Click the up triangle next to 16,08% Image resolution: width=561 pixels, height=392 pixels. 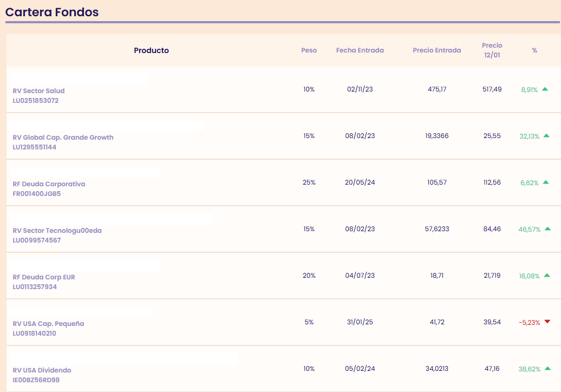pyautogui.click(x=546, y=276)
